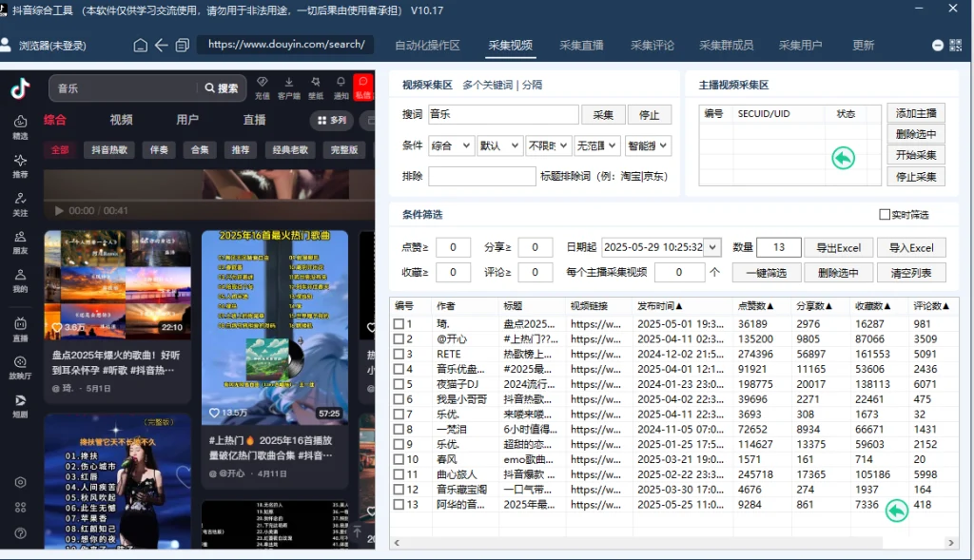Image resolution: width=974 pixels, height=560 pixels.
Task: Play the video preview at 00:00 / 00:41
Action: (59, 210)
